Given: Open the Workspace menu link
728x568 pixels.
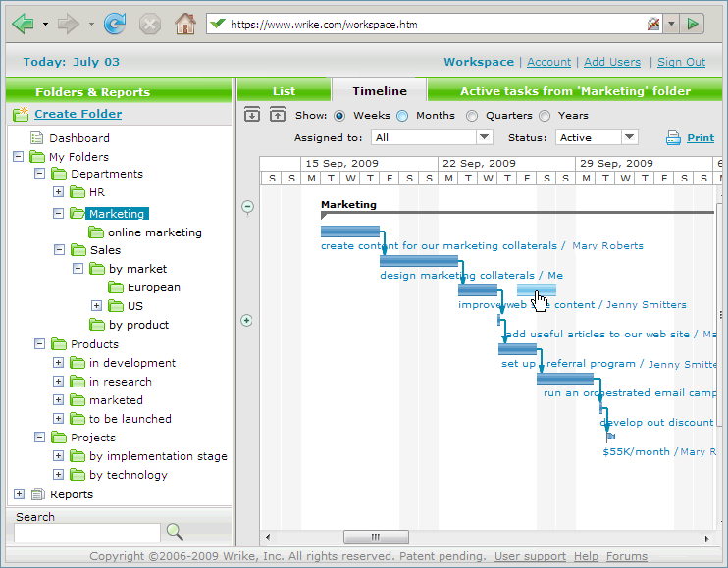Looking at the screenshot, I should 479,62.
